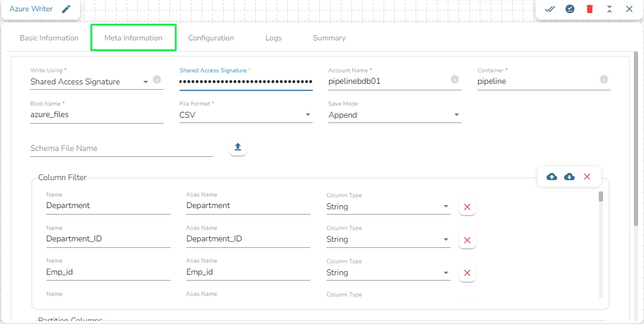Click the red trash delete icon
This screenshot has width=644, height=324.
pos(589,9)
